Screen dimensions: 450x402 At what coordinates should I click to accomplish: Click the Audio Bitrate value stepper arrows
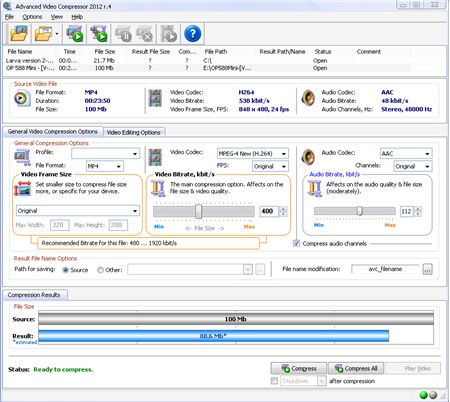(418, 211)
